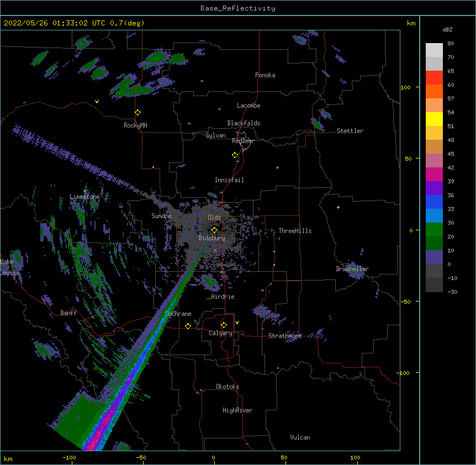
Task: Click the ThreeHills city label
Action: (x=295, y=231)
